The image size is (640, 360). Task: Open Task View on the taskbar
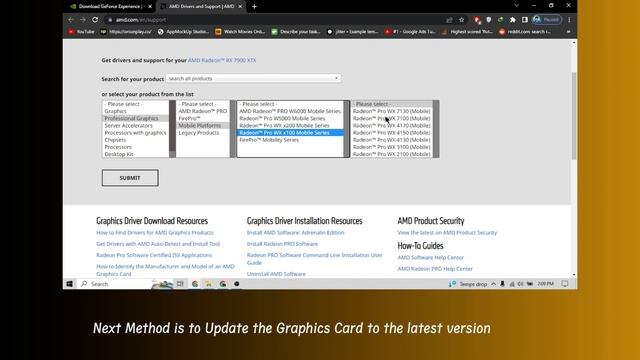point(180,284)
